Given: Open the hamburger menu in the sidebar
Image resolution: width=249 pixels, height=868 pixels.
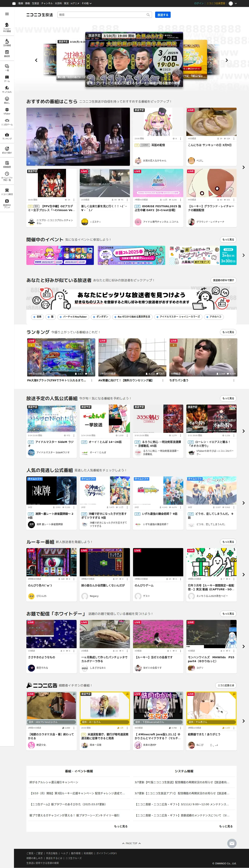Looking at the screenshot, I should [7, 14].
